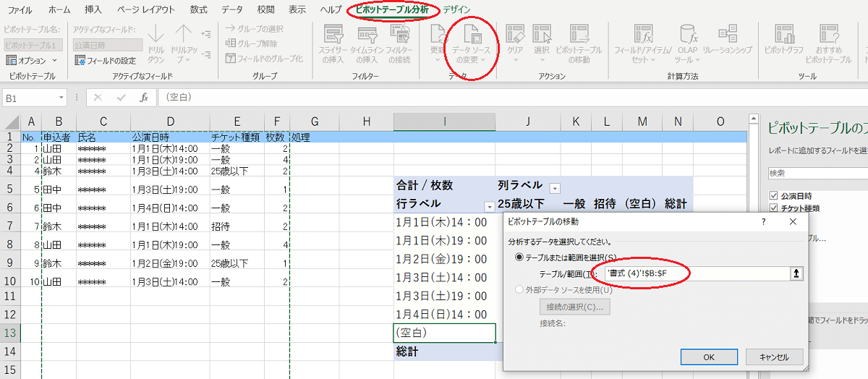
Task: Open the オプション dropdown arrow
Action: point(53,61)
